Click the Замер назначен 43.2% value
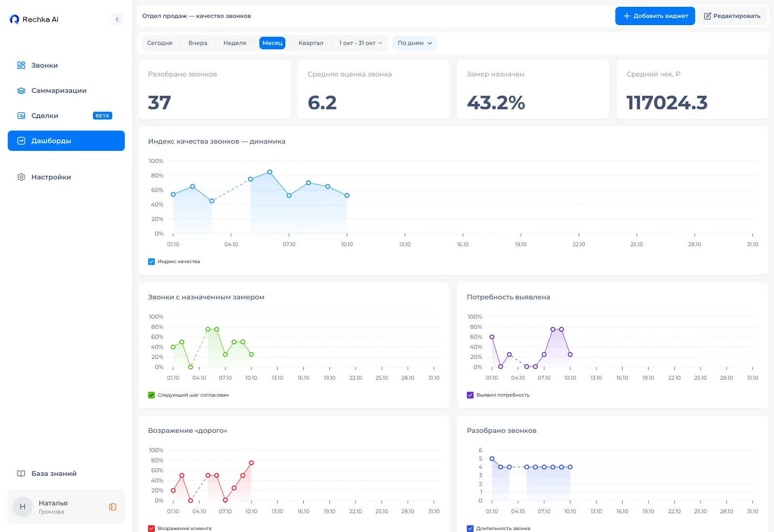The height and width of the screenshot is (532, 774). coord(496,103)
